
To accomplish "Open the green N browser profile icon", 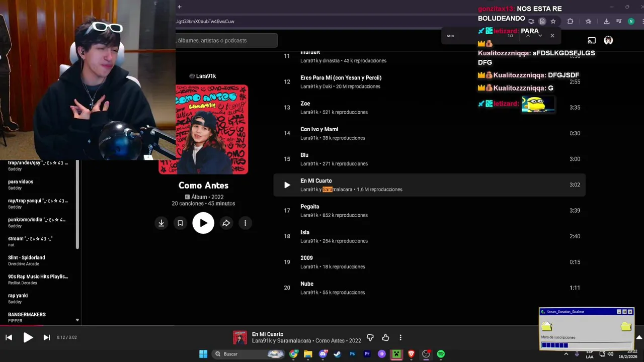I will (631, 22).
